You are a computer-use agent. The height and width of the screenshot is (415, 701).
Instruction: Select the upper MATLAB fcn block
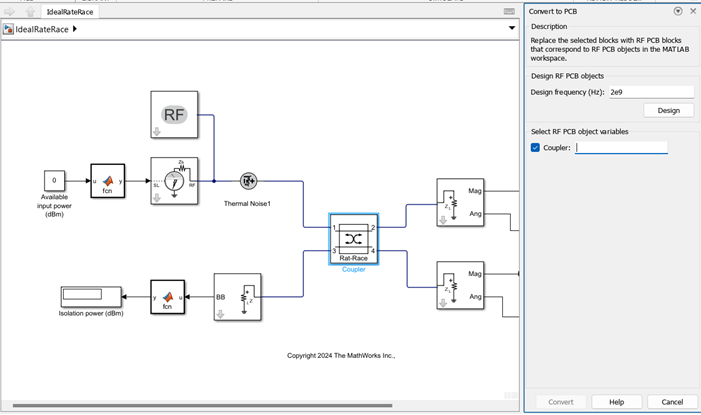107,181
